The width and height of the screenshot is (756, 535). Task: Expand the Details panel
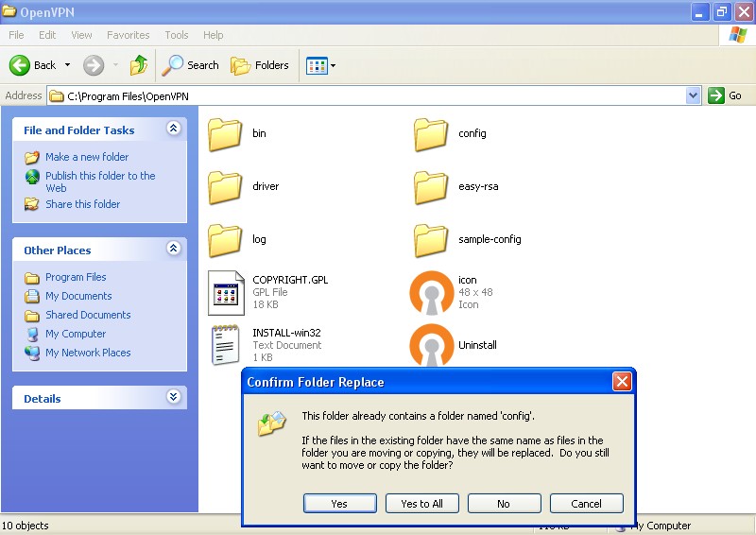click(x=174, y=397)
